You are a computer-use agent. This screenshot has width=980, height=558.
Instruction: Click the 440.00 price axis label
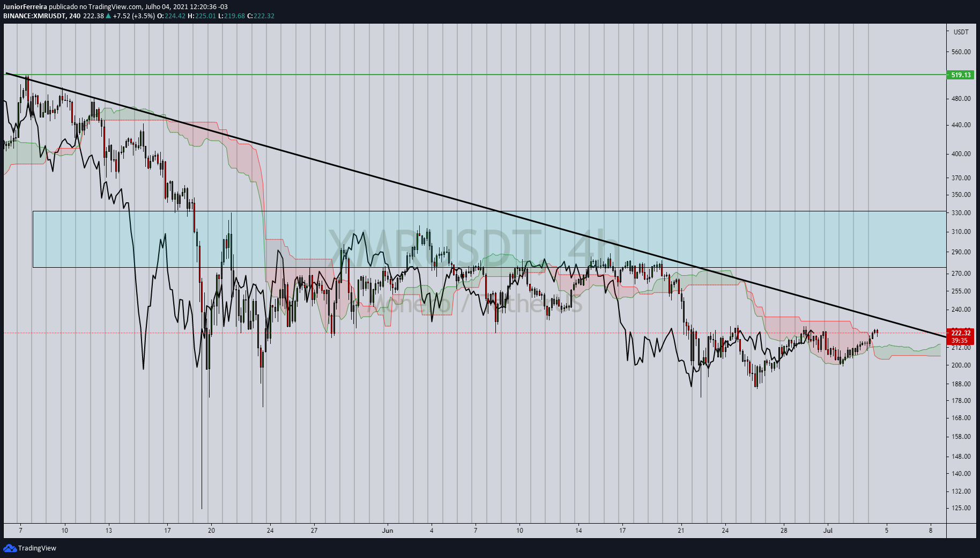(961, 125)
